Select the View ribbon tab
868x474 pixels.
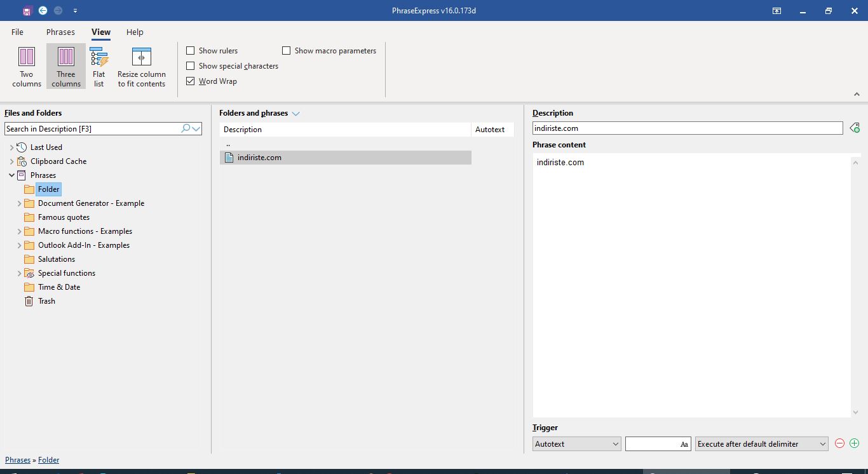(101, 32)
